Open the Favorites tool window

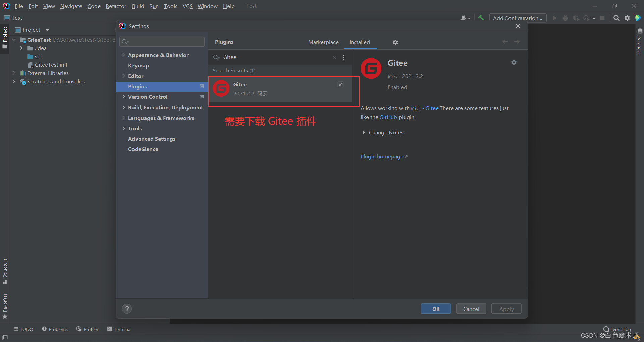(x=5, y=306)
